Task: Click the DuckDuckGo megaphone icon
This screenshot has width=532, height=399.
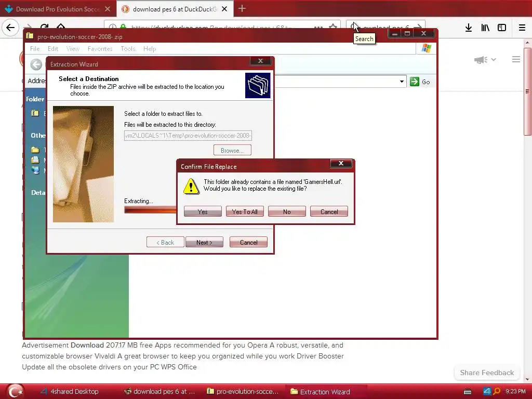Action: tap(481, 60)
